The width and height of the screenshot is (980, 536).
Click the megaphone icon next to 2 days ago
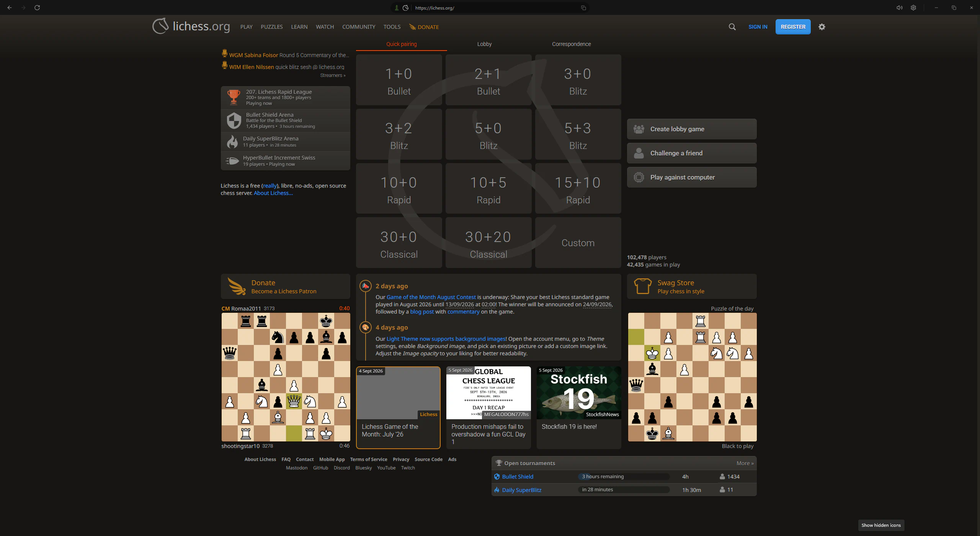(x=366, y=286)
